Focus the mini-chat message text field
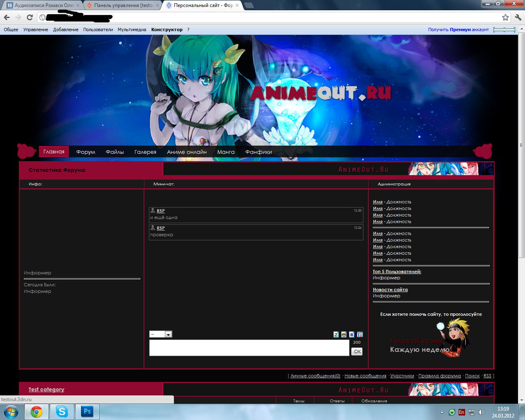The image size is (525, 420). (249, 348)
